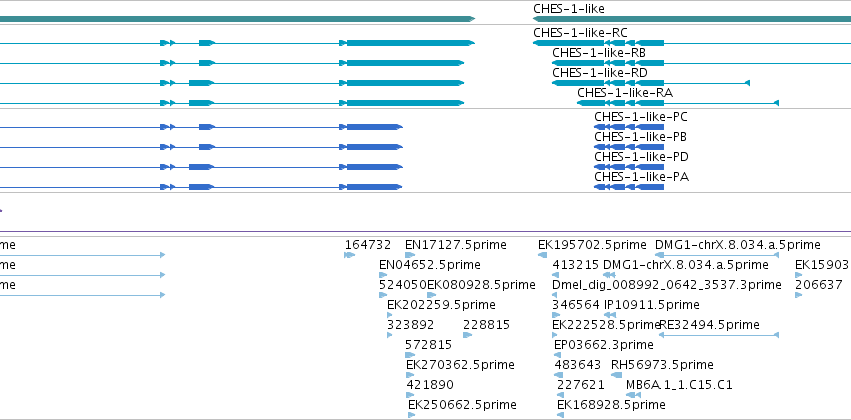
Task: Click the CHES-1-like-PC protein label
Action: [641, 117]
